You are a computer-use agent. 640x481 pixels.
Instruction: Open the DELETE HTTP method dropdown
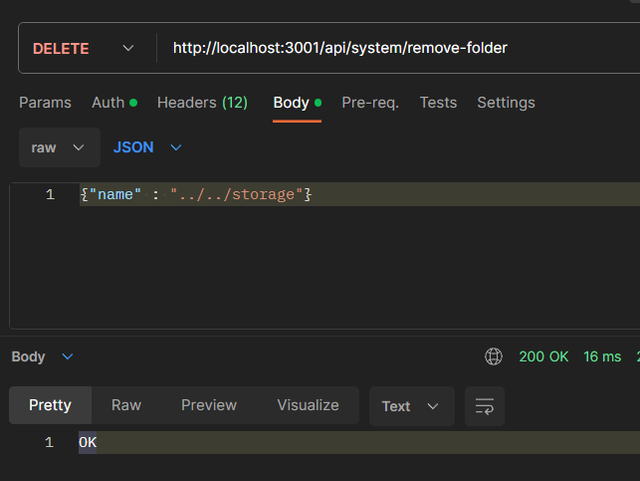[x=83, y=49]
